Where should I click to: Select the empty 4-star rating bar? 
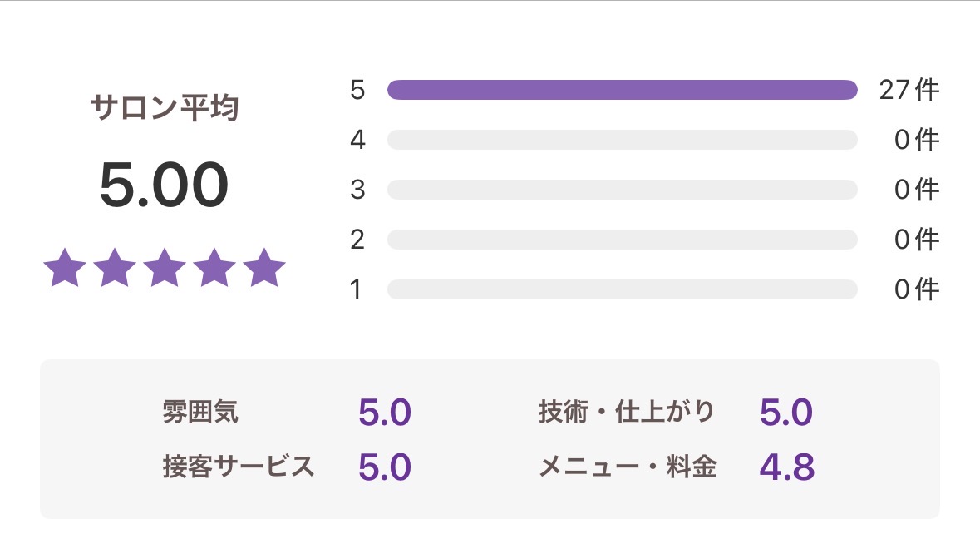coord(622,140)
